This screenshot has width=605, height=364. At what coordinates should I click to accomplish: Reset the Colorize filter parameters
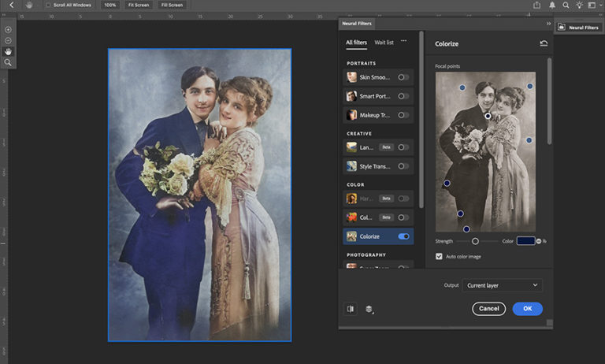544,43
